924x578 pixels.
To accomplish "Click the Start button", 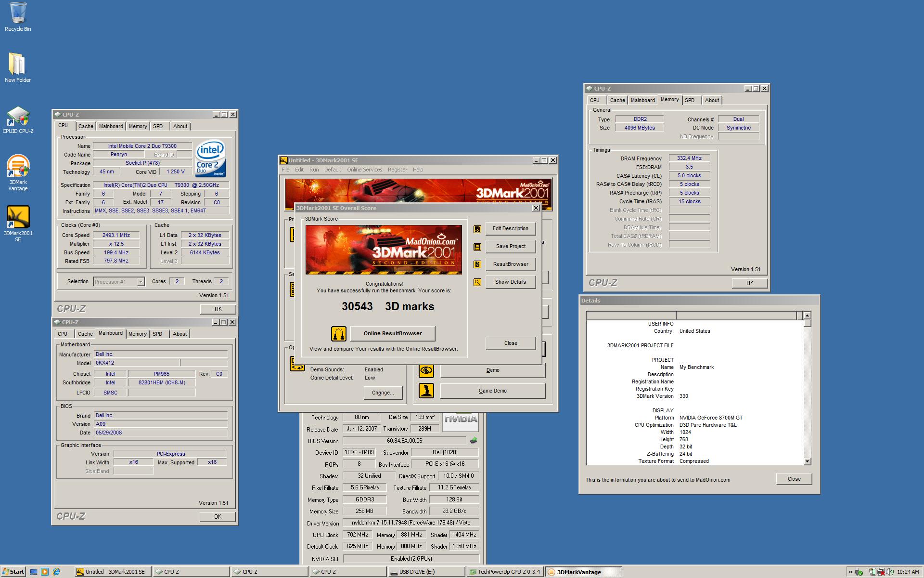I will (x=13, y=572).
